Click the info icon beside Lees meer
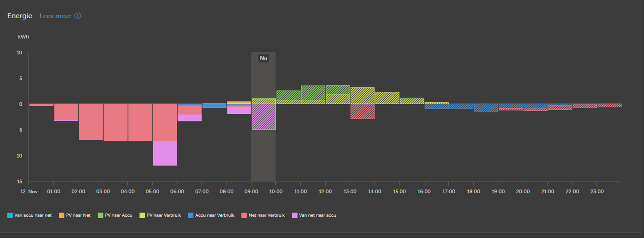 [x=77, y=16]
